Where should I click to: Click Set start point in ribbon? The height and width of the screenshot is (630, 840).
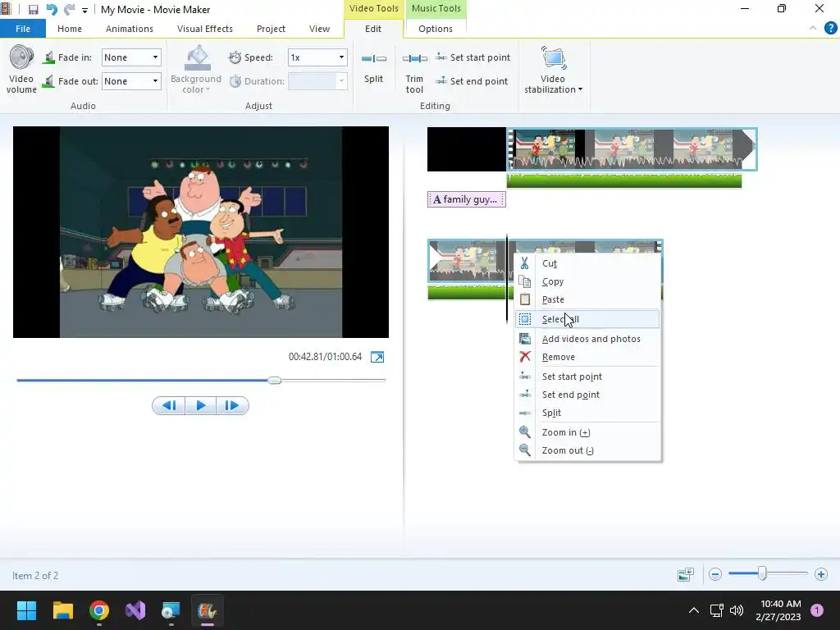[473, 57]
